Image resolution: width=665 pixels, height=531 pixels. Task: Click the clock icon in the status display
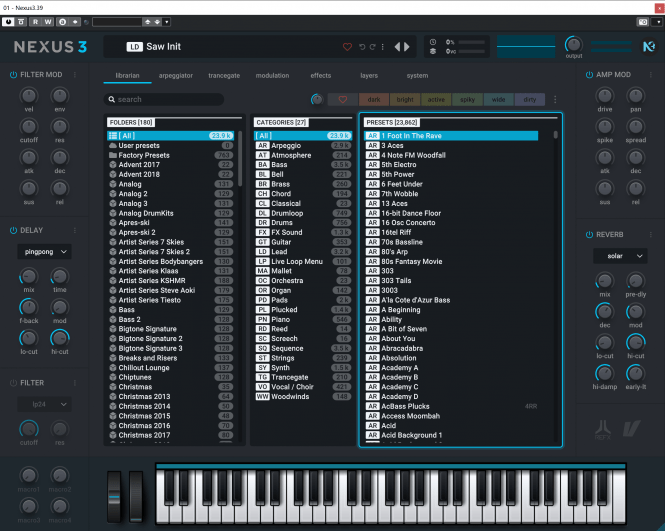click(x=433, y=42)
